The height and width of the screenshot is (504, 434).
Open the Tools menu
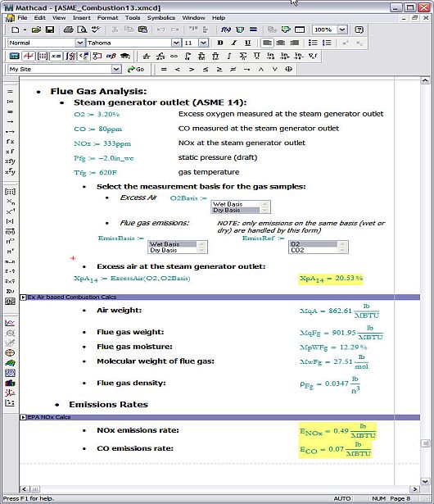(x=133, y=18)
